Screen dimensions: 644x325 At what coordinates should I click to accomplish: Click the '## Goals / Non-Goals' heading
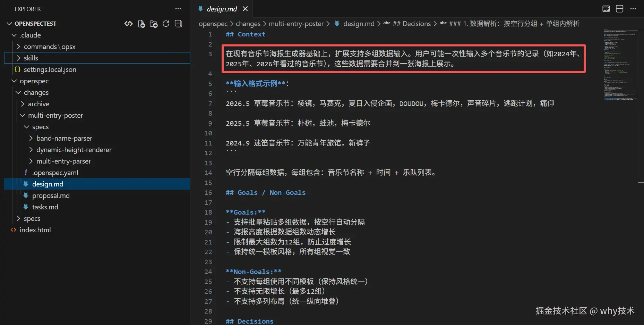click(x=266, y=193)
